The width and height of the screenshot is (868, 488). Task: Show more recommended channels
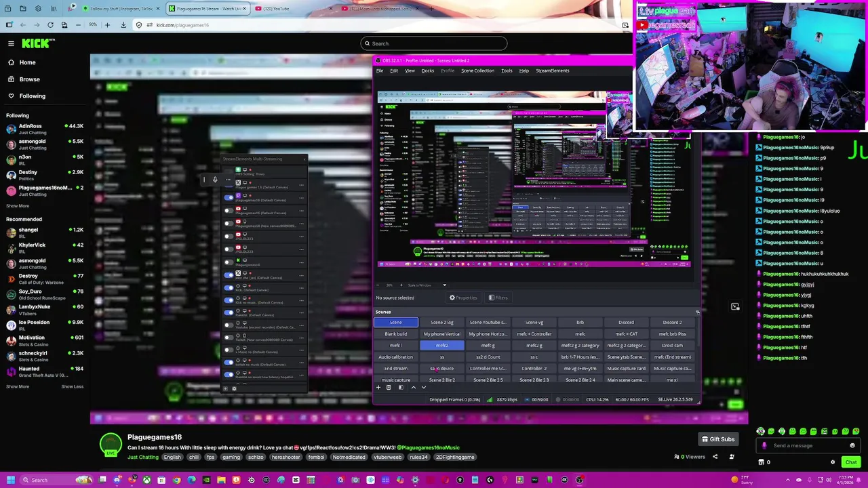[x=18, y=386]
